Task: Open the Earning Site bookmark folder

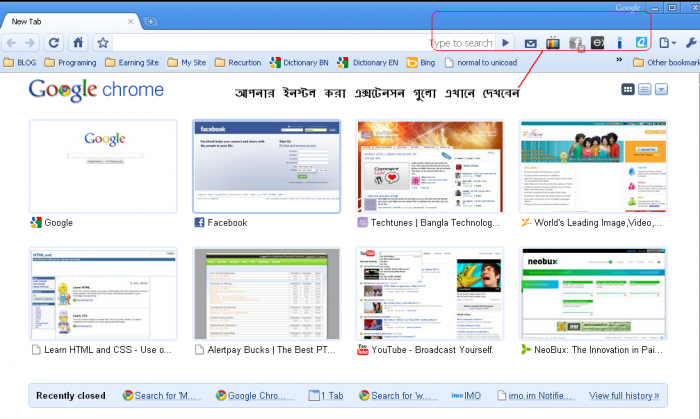Action: [132, 62]
